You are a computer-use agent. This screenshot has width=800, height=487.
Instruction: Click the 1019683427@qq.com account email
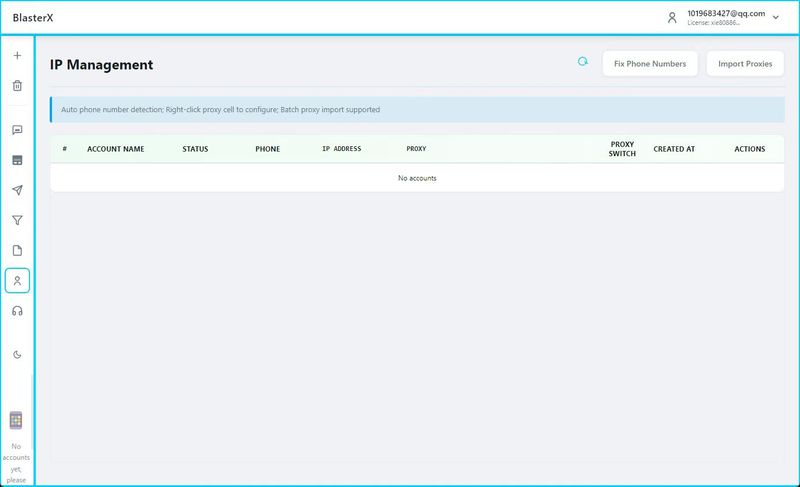coord(726,13)
